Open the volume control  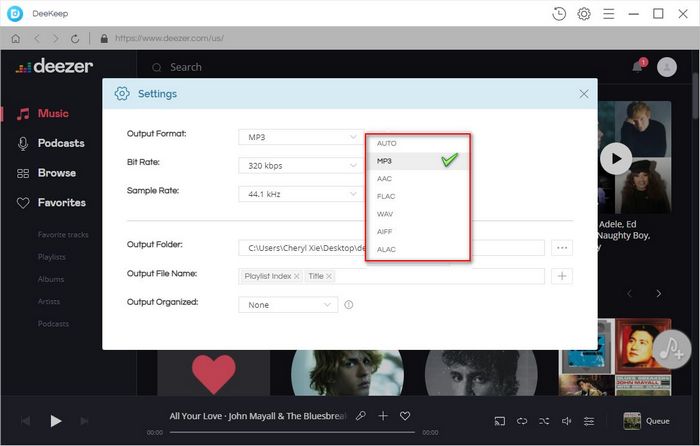pos(567,421)
